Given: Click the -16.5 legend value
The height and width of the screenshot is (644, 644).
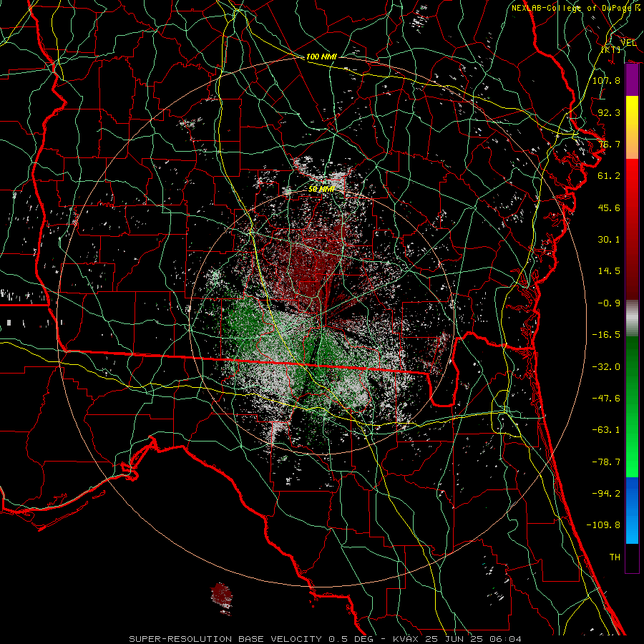Looking at the screenshot, I should tap(606, 335).
